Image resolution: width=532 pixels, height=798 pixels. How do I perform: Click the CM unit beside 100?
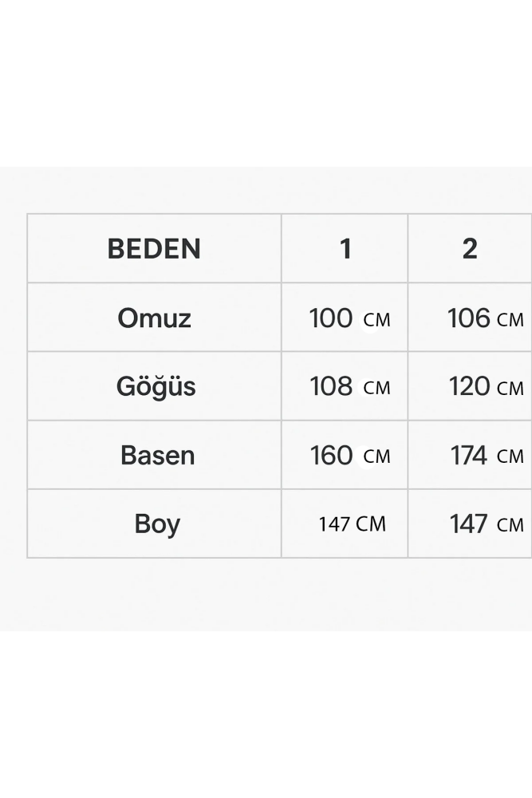point(376,320)
